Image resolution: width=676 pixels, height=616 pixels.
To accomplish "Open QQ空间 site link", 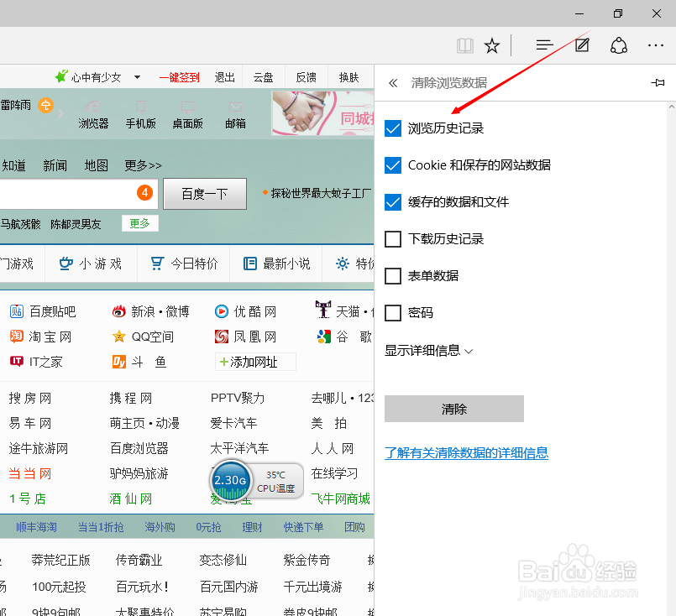I will pyautogui.click(x=143, y=337).
